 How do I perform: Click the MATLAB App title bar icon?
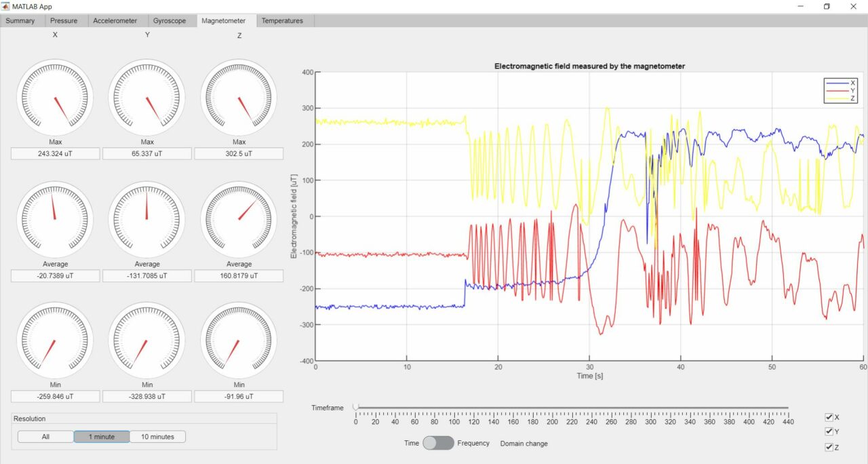(6, 6)
